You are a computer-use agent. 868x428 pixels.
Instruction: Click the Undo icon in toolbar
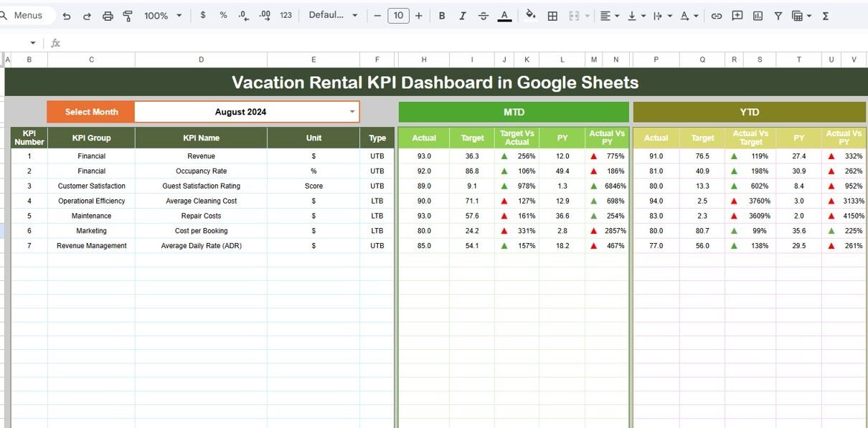tap(67, 16)
